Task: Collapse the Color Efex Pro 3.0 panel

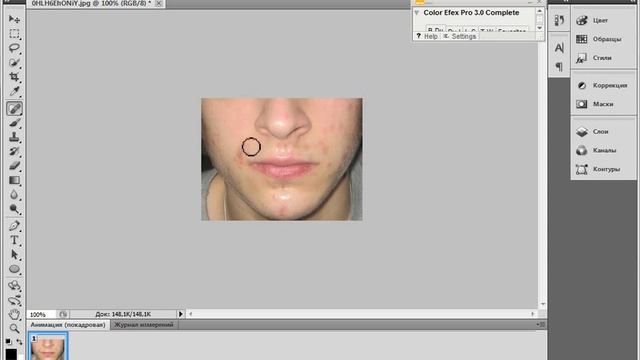Action: click(x=417, y=13)
